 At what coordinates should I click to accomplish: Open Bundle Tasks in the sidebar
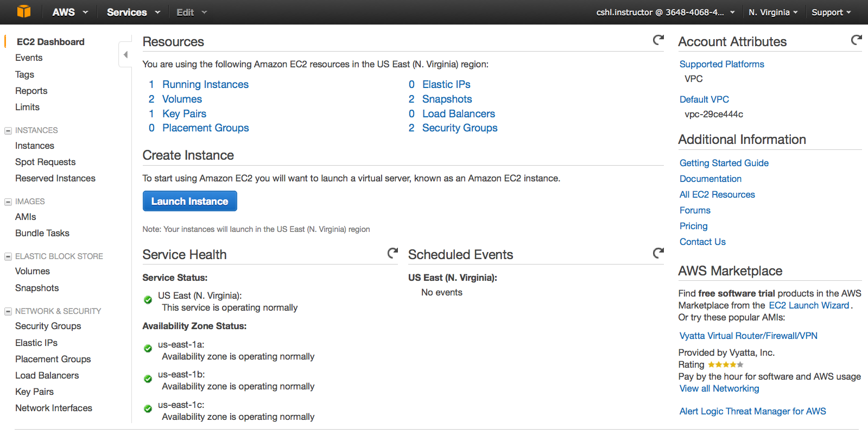click(42, 233)
